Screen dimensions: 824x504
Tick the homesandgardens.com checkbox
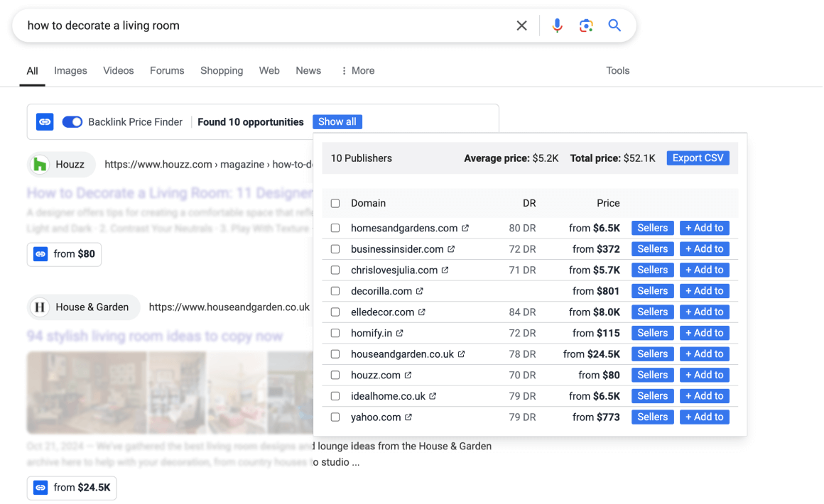(x=335, y=228)
